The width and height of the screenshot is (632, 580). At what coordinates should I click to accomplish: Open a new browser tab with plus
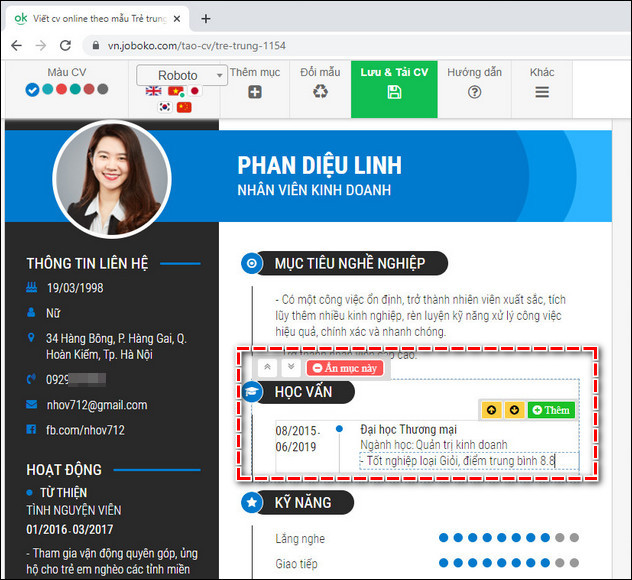[206, 19]
